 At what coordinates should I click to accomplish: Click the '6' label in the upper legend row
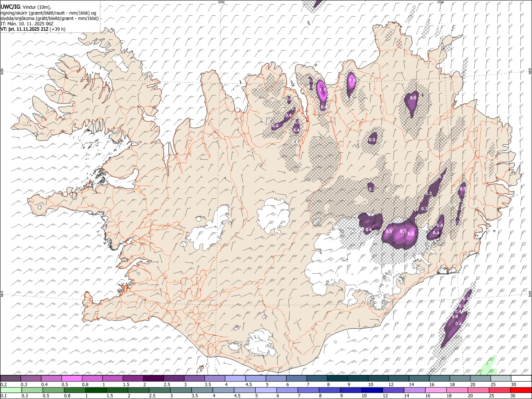[288, 384]
